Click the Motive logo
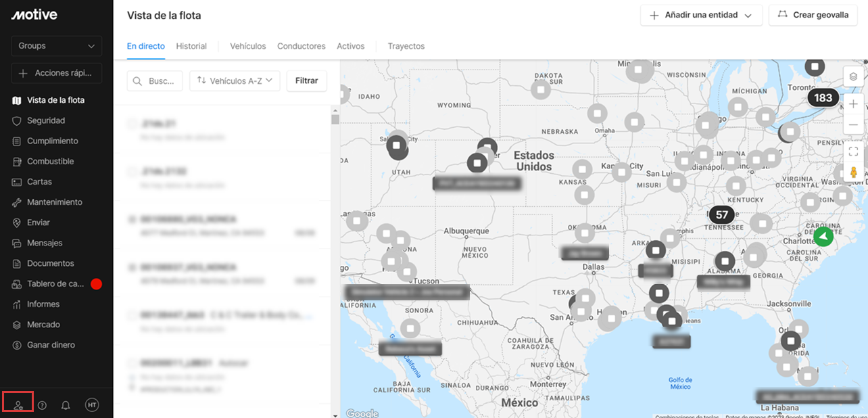The height and width of the screenshot is (418, 868). tap(34, 15)
